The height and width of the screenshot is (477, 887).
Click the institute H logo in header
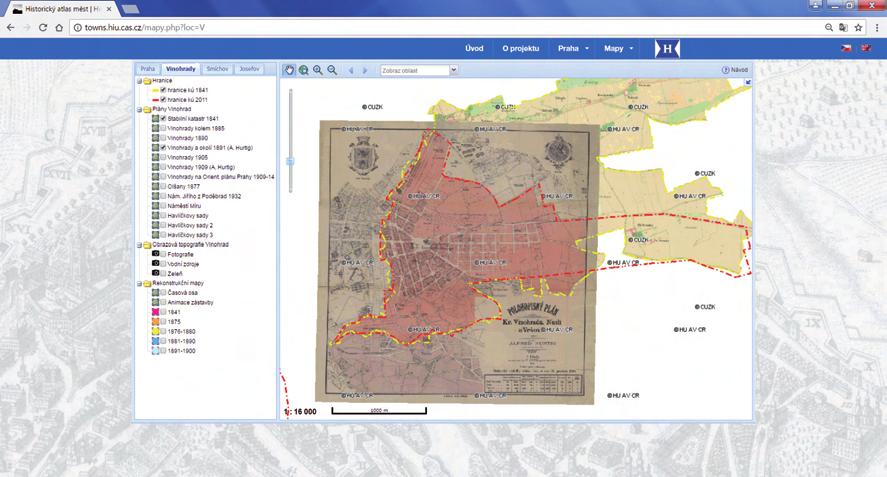[x=667, y=49]
